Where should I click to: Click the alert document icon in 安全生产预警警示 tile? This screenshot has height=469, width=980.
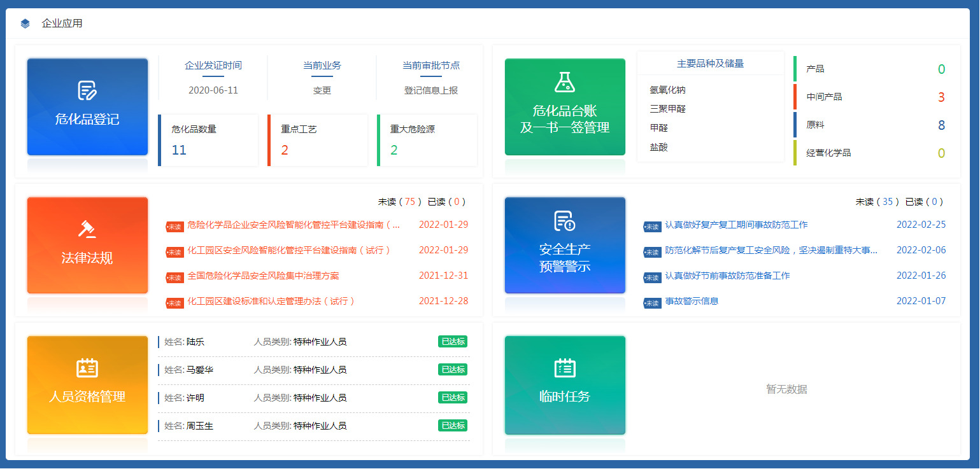point(565,221)
